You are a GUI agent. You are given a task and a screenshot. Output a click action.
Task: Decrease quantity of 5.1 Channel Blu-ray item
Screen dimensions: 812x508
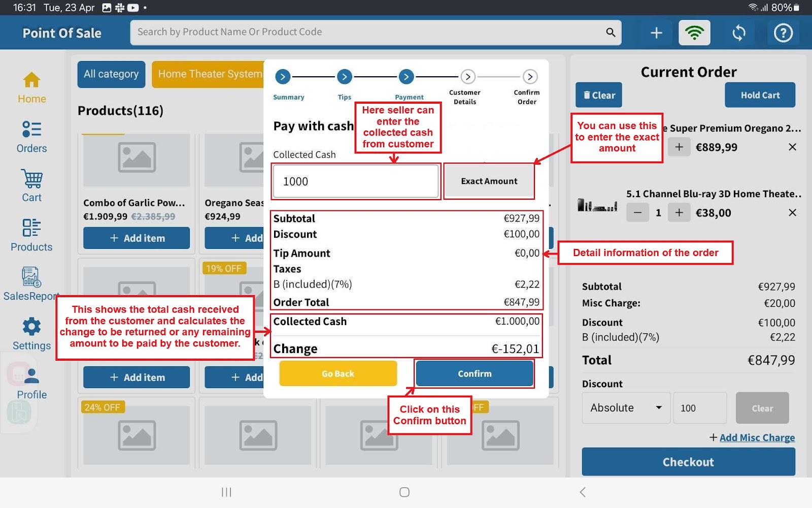click(x=637, y=212)
